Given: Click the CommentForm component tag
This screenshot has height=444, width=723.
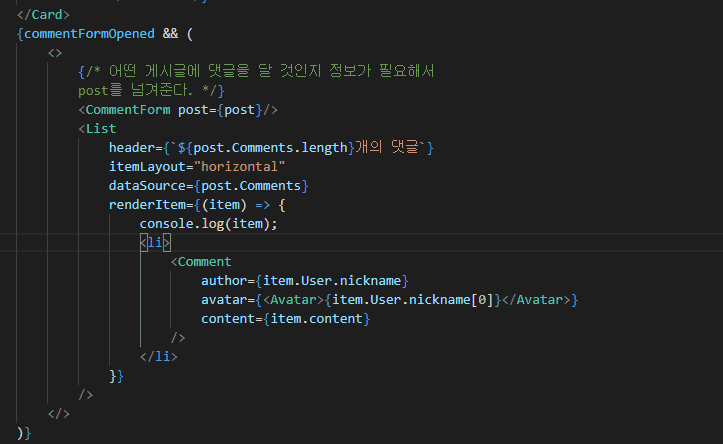Looking at the screenshot, I should (x=124, y=110).
